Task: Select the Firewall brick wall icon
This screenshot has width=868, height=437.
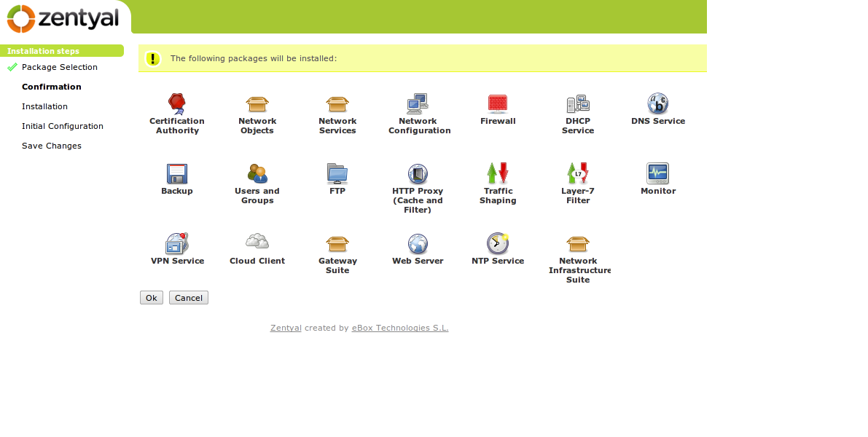Action: [498, 103]
